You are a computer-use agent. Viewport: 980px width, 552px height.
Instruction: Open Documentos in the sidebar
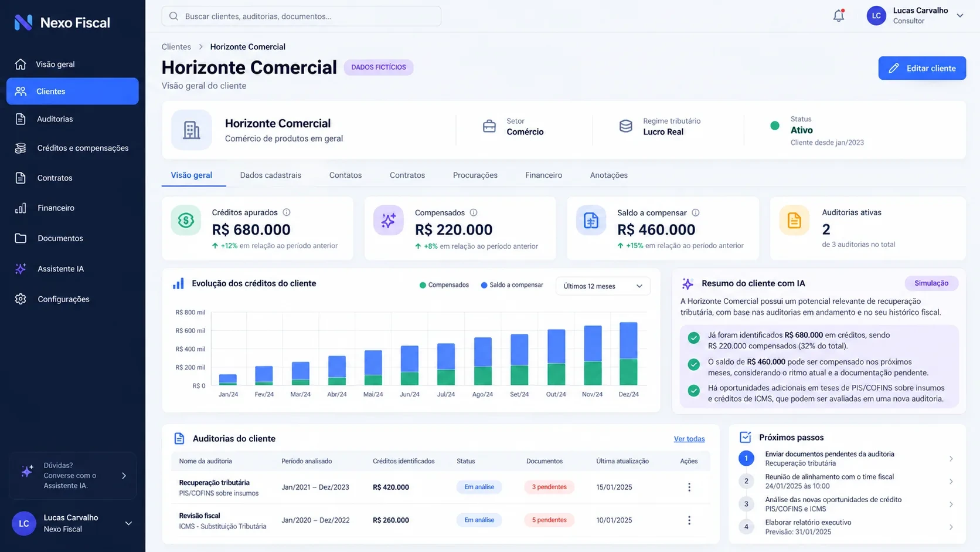pyautogui.click(x=73, y=238)
